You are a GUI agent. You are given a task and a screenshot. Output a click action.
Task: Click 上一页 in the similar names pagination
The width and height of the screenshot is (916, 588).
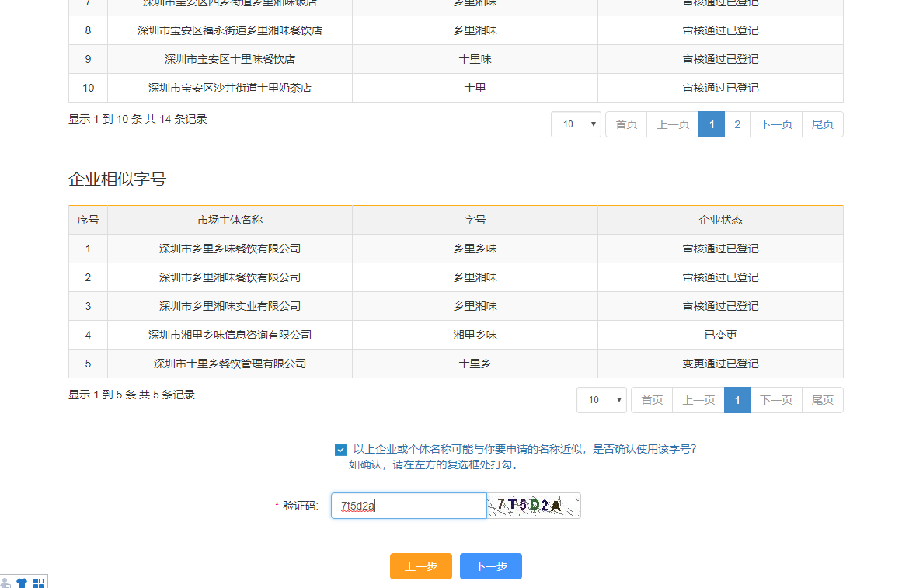click(x=698, y=399)
